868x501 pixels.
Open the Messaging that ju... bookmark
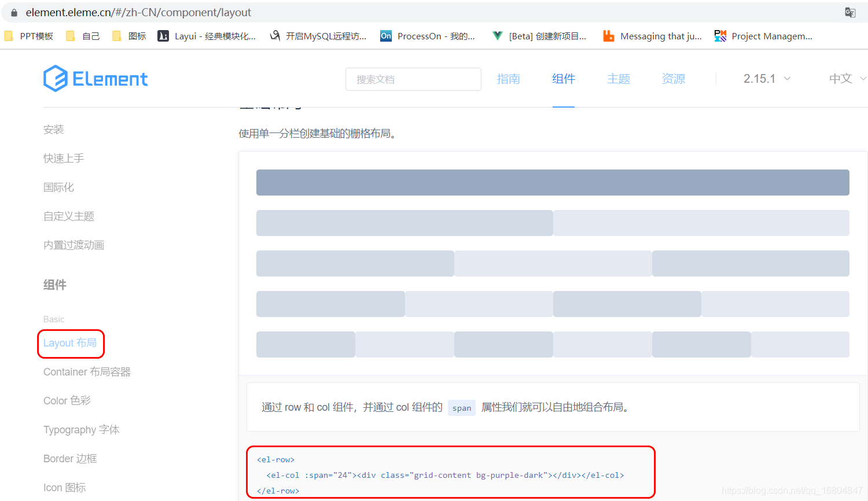[x=652, y=36]
